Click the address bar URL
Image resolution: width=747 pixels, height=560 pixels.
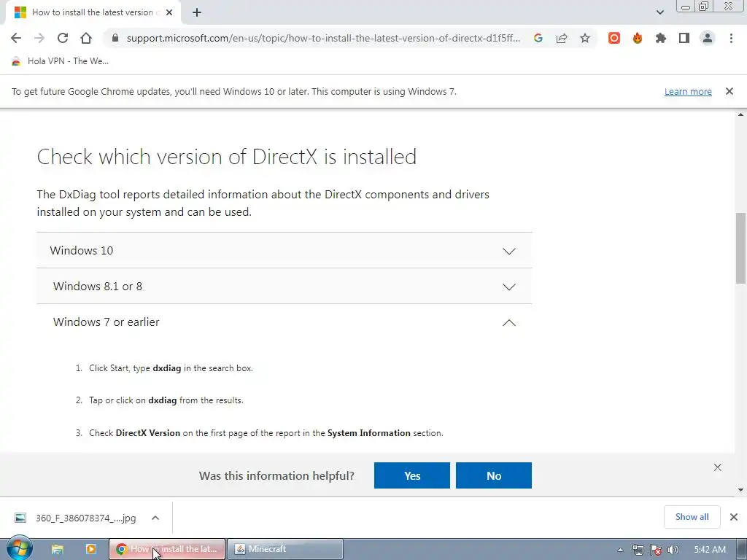pyautogui.click(x=323, y=38)
